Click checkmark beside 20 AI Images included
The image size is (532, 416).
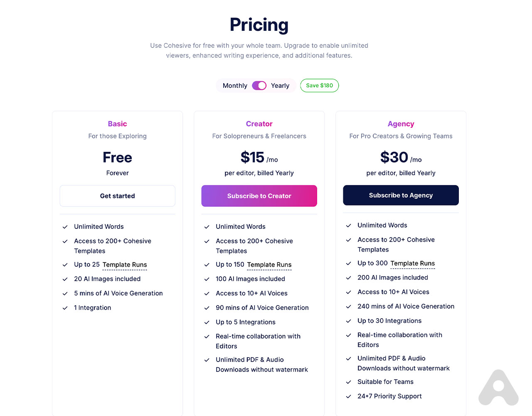pos(65,279)
